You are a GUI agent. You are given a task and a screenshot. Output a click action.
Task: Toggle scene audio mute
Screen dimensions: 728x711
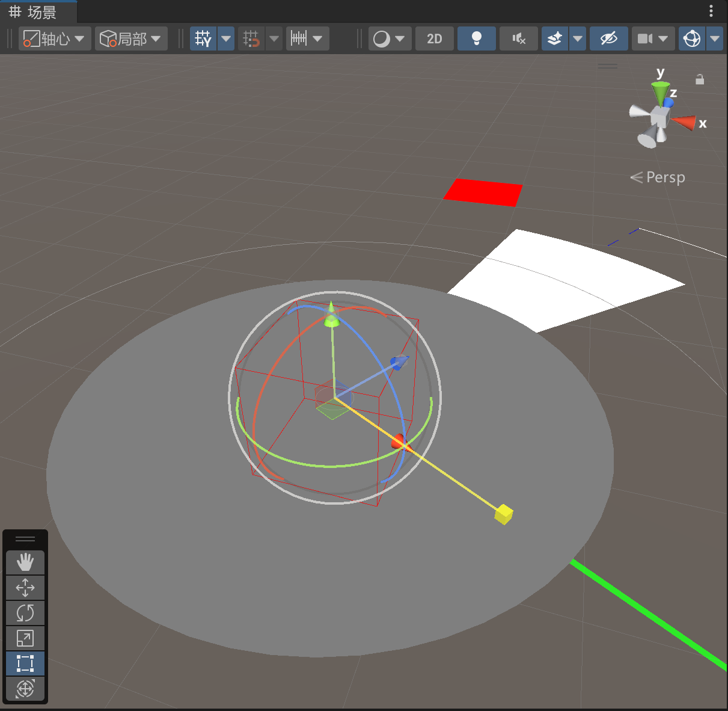point(518,39)
